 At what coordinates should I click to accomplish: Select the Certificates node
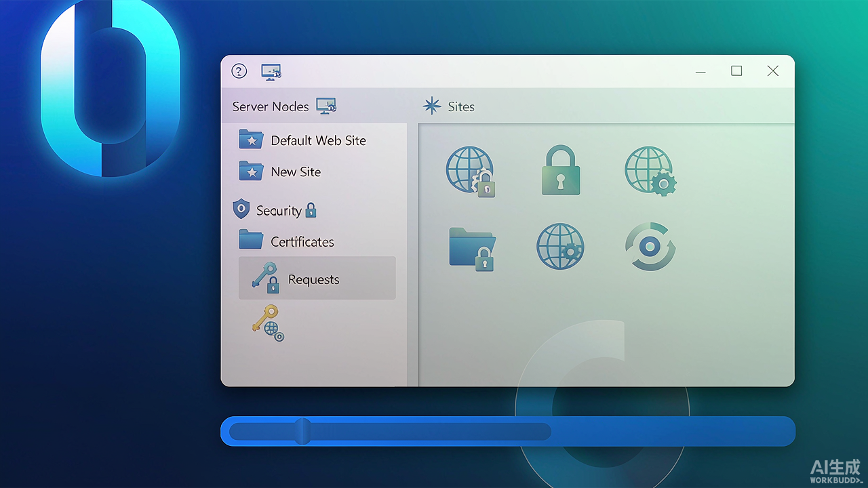302,242
